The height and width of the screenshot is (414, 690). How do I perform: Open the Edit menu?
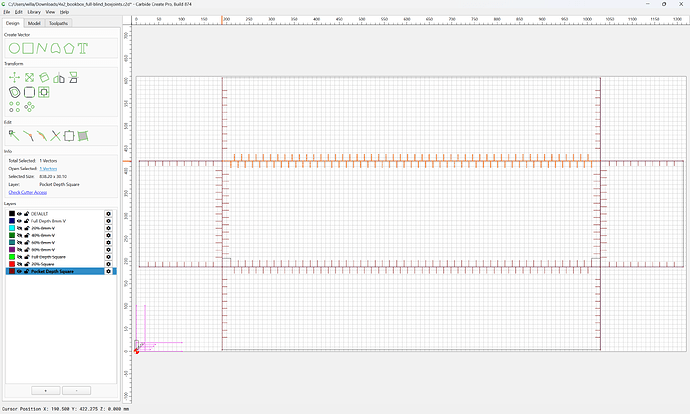pyautogui.click(x=18, y=12)
